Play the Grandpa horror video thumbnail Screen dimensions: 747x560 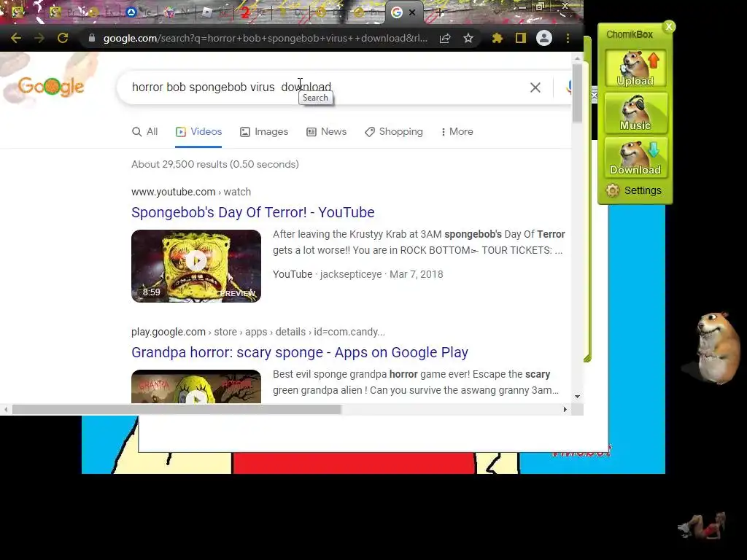pos(196,386)
